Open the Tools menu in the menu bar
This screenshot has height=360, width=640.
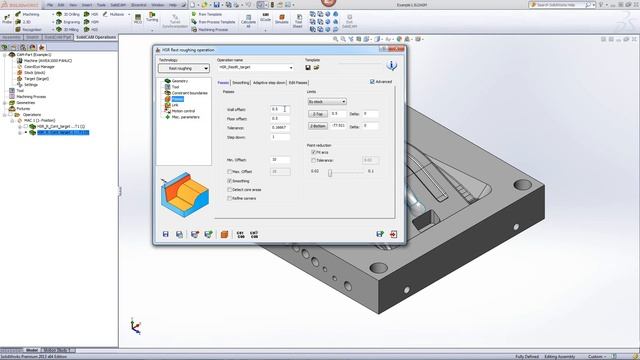click(x=101, y=5)
